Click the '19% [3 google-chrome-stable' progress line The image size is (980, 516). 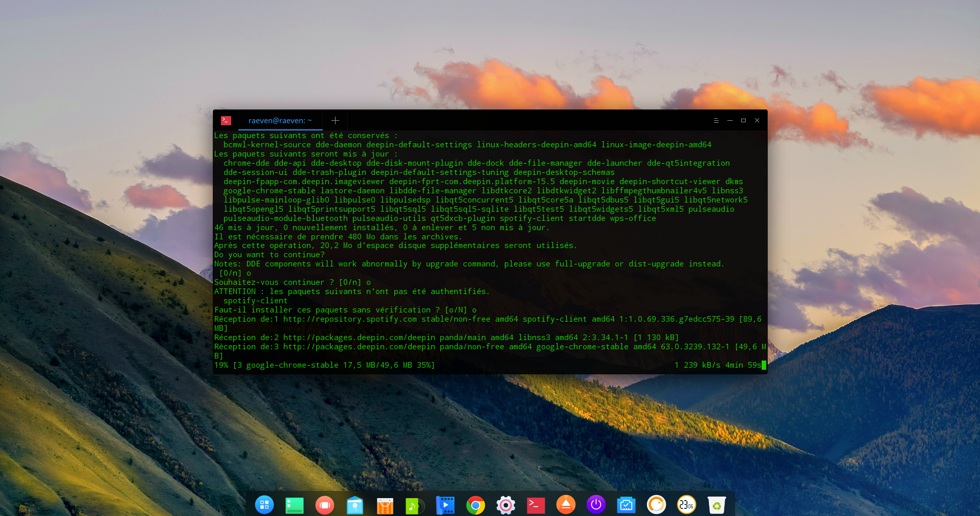(x=324, y=365)
